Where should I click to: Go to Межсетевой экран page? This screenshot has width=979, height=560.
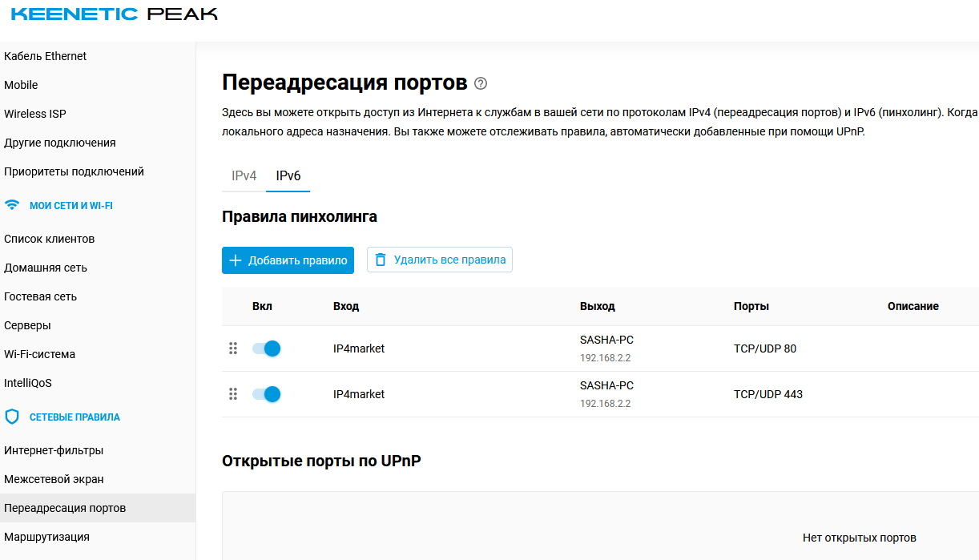54,479
